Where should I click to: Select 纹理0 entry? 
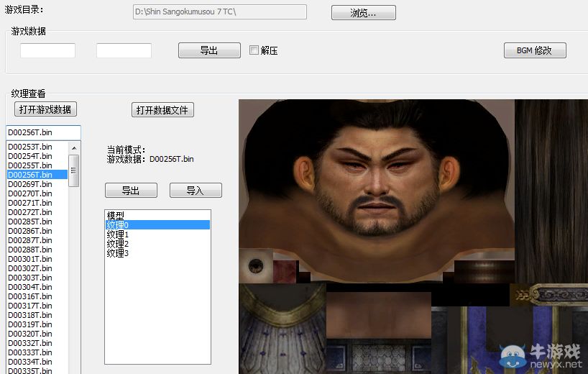pyautogui.click(x=157, y=224)
